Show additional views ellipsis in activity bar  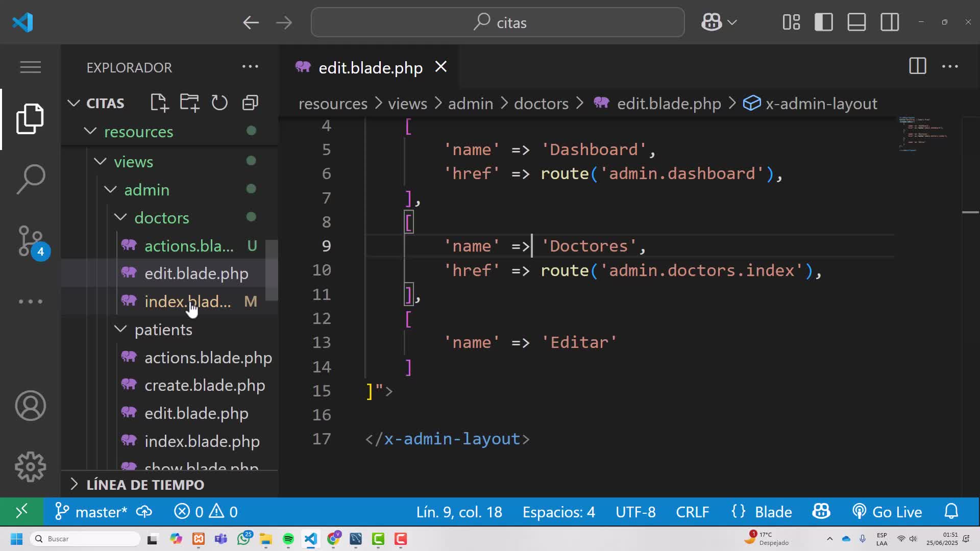point(31,302)
